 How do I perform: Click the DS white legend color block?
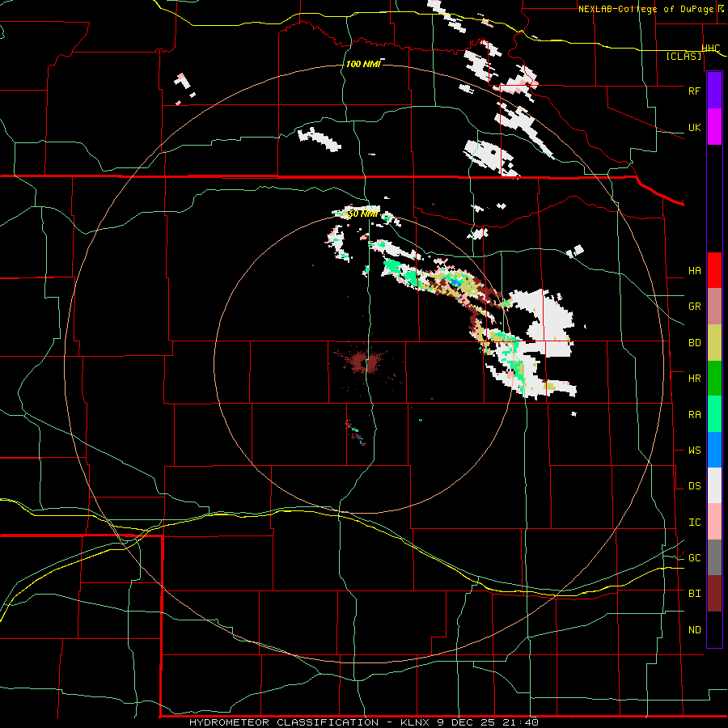pos(714,485)
